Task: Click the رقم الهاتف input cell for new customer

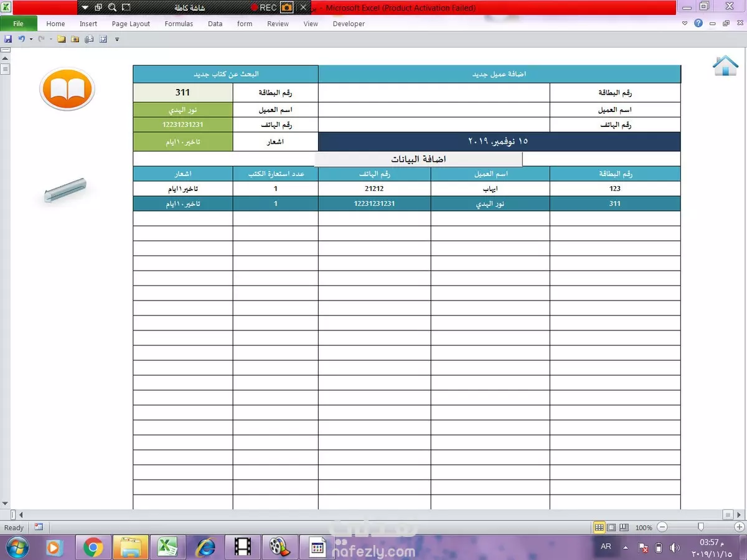Action: pos(434,124)
